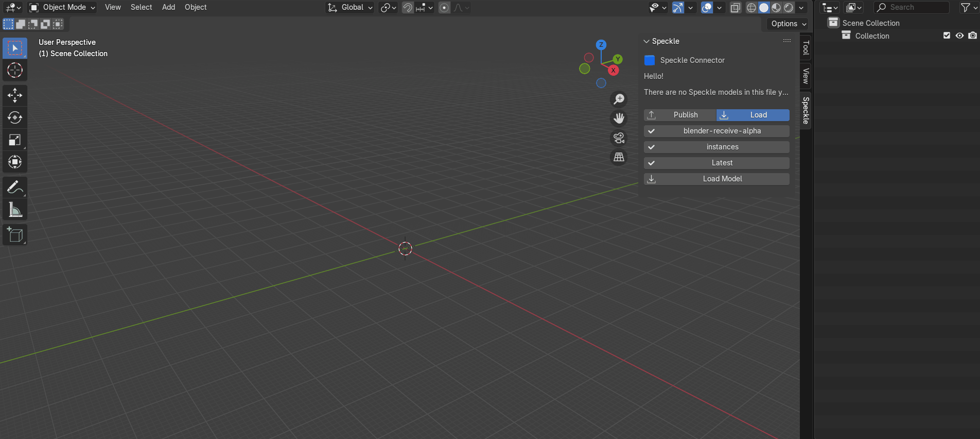The image size is (980, 439).
Task: Select the Move tool in toolbar
Action: click(x=15, y=95)
